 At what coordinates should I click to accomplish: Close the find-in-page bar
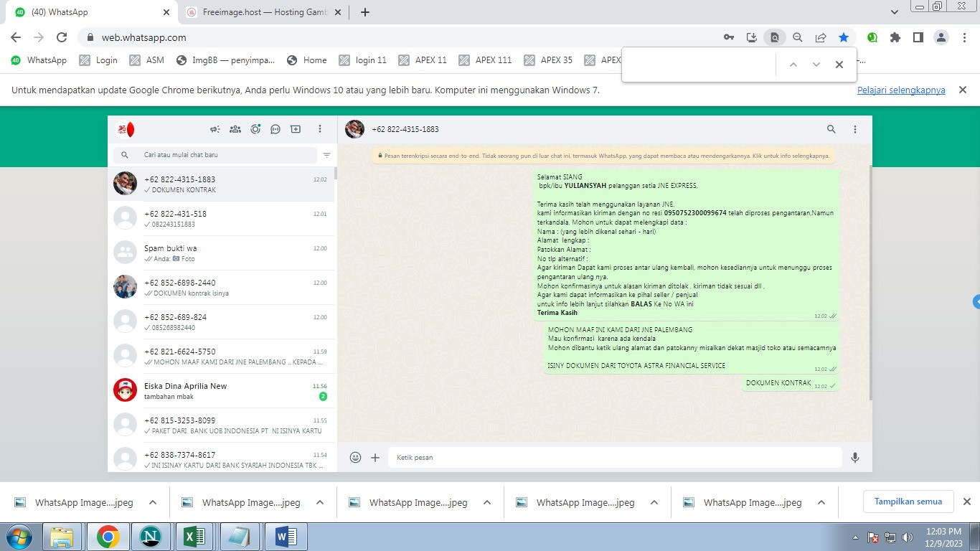point(839,65)
